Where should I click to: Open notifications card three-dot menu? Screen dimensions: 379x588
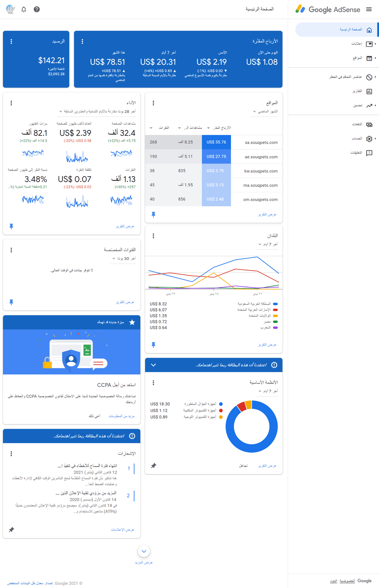coord(11,454)
